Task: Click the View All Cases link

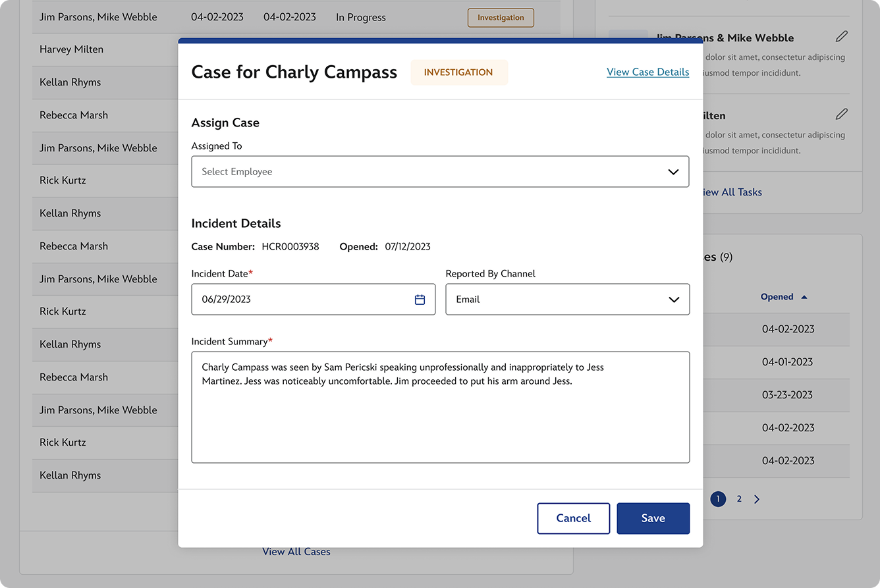Action: (296, 552)
